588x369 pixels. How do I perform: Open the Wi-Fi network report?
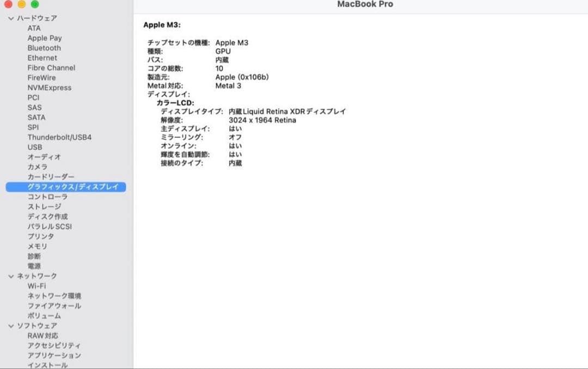pyautogui.click(x=35, y=286)
